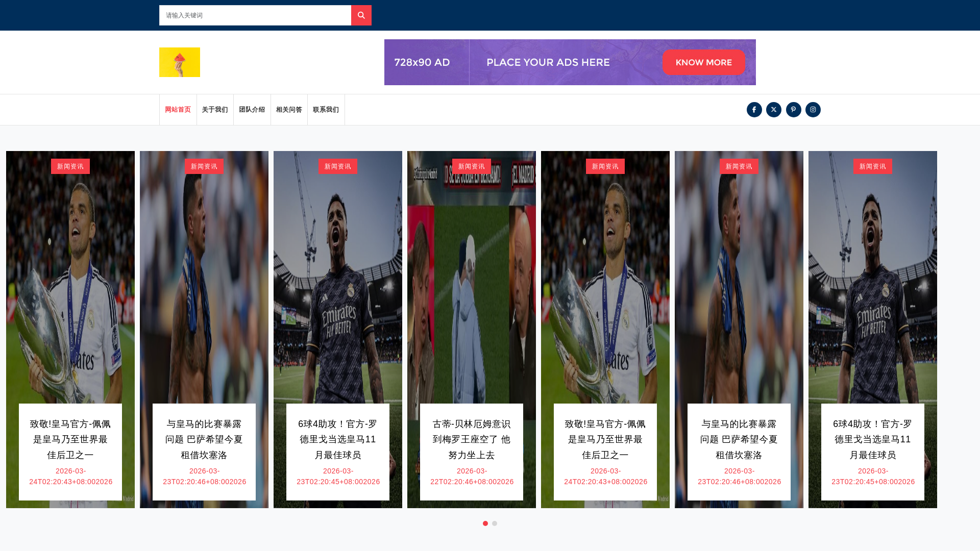Click the 请输入关键词 search input field
The image size is (980, 551).
pos(255,15)
